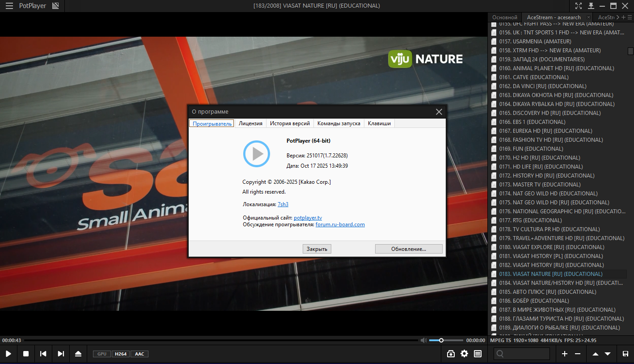The image size is (634, 364).
Task: Mute audio using the speaker icon
Action: tap(423, 340)
